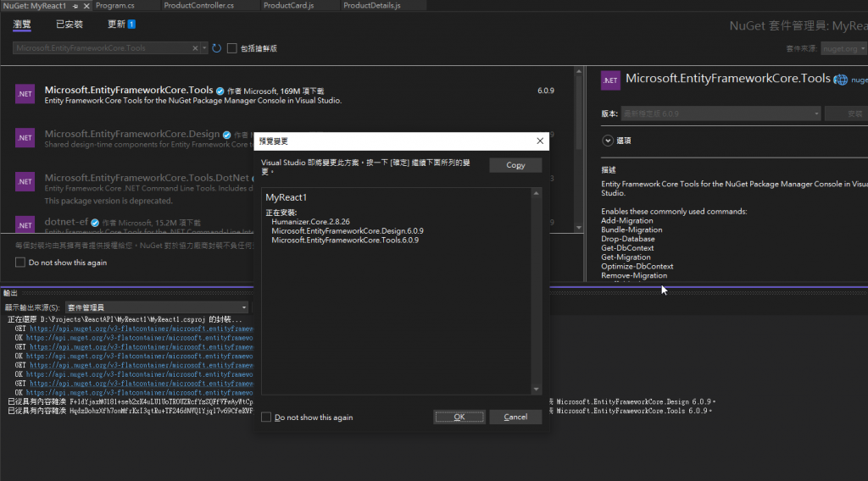Open the version 6.0.9 dropdown
This screenshot has width=868, height=481.
721,113
